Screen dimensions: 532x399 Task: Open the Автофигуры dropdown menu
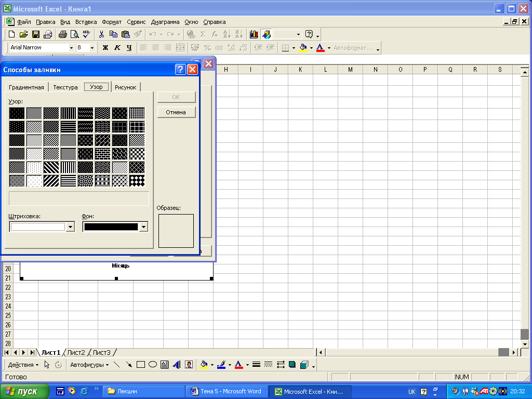(89, 365)
